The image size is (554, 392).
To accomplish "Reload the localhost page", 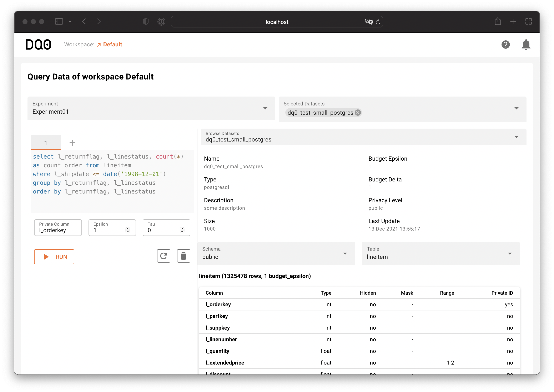I will (378, 22).
